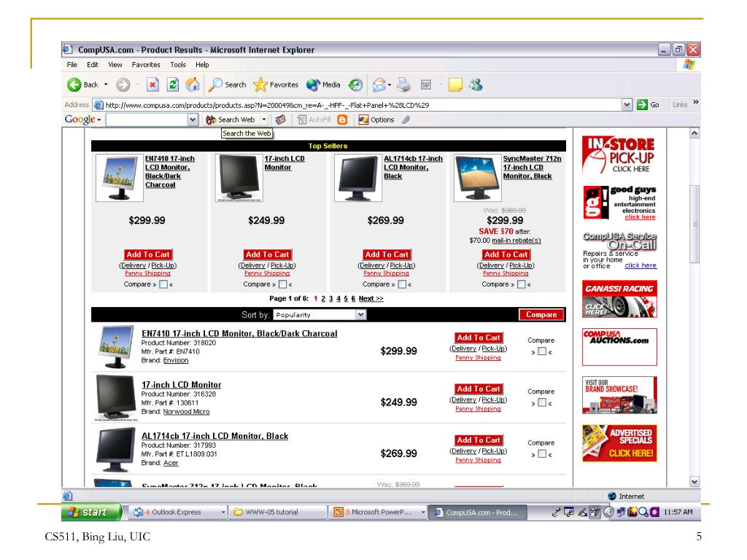
Task: Open the Search magnifier toolbar button
Action: tap(228, 85)
